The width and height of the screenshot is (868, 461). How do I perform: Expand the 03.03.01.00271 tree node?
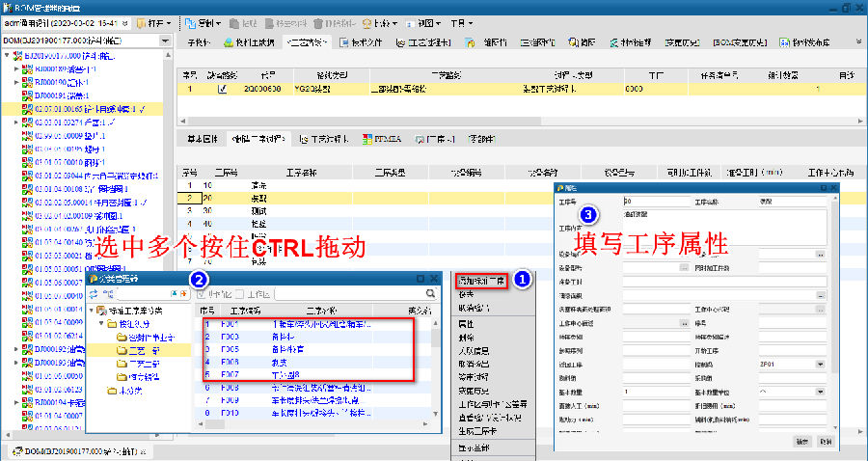click(16, 122)
